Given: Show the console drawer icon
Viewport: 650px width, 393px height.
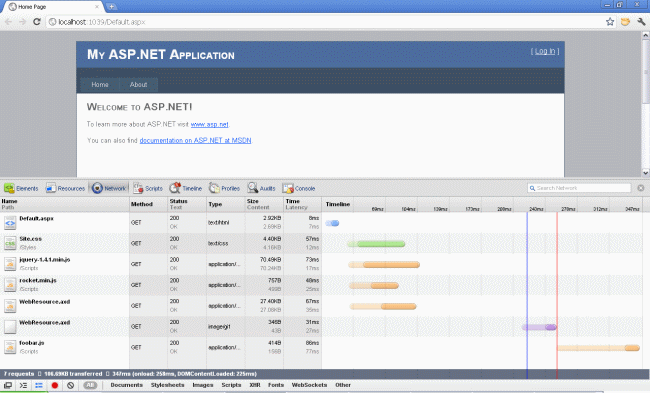Looking at the screenshot, I should 23,385.
